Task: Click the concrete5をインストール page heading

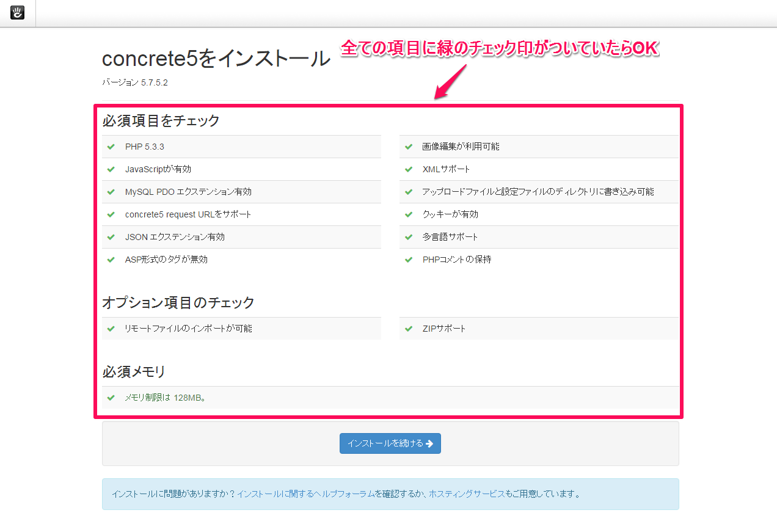Action: [216, 59]
